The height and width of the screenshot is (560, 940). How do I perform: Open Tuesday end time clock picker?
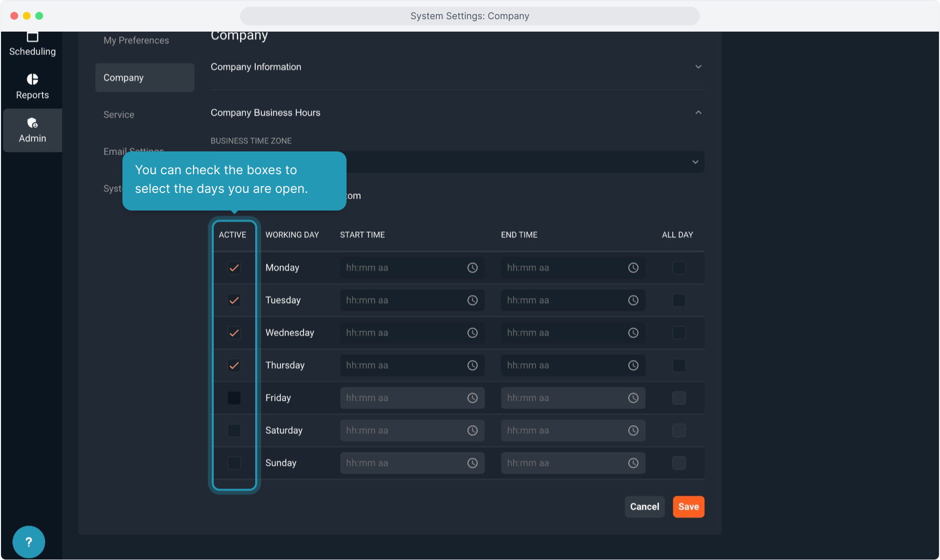click(x=633, y=301)
